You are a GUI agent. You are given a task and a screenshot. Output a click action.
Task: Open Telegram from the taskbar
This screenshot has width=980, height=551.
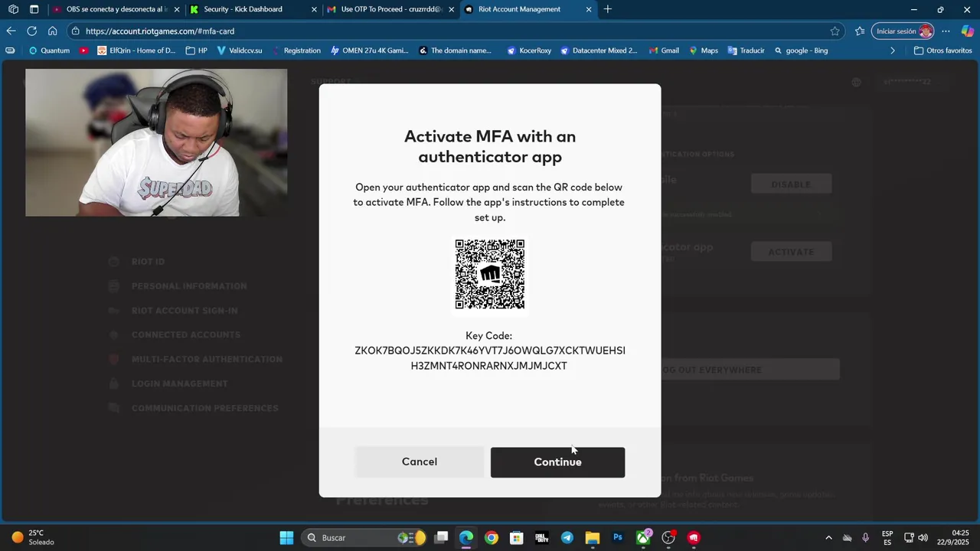567,538
